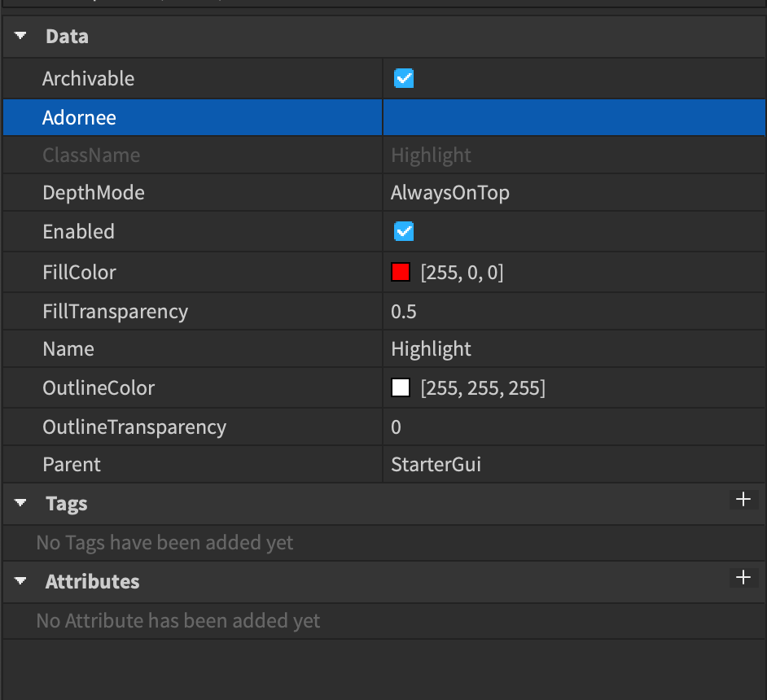Uncheck the Enabled checkbox
The height and width of the screenshot is (700, 767).
tap(404, 232)
